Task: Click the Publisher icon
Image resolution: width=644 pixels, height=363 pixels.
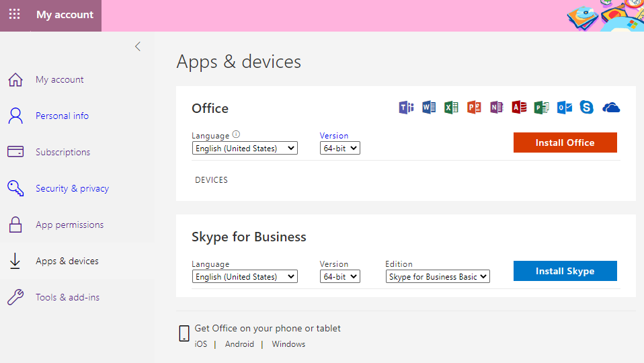Action: (x=542, y=108)
